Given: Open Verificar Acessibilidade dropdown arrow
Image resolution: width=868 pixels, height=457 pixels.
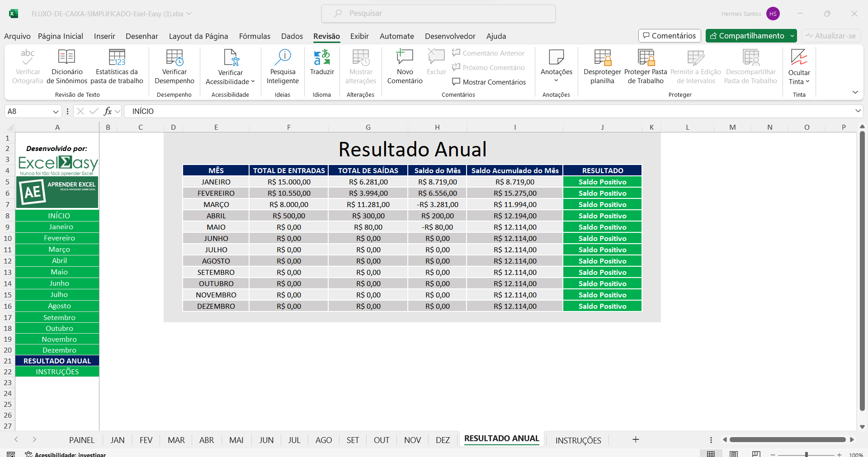Looking at the screenshot, I should (253, 82).
